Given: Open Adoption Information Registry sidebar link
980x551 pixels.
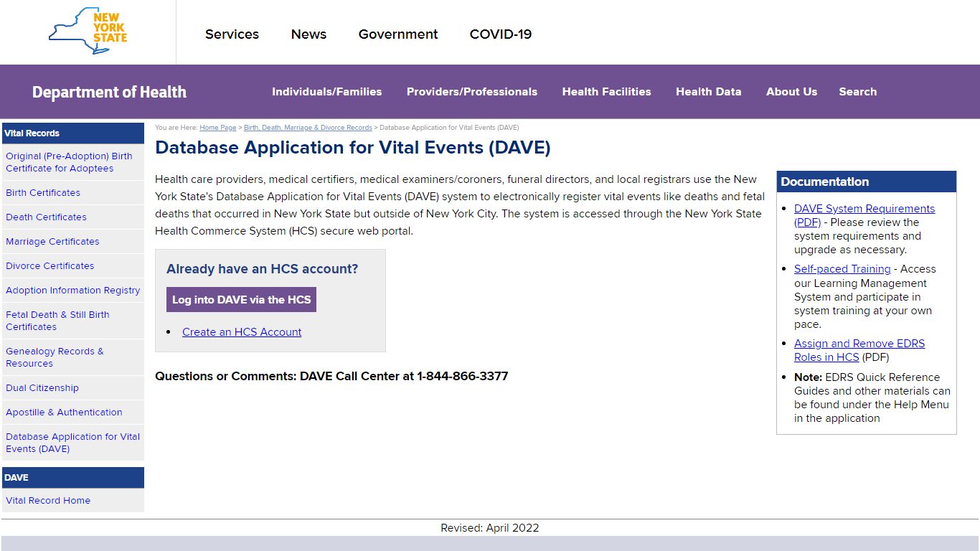Looking at the screenshot, I should pyautogui.click(x=72, y=290).
